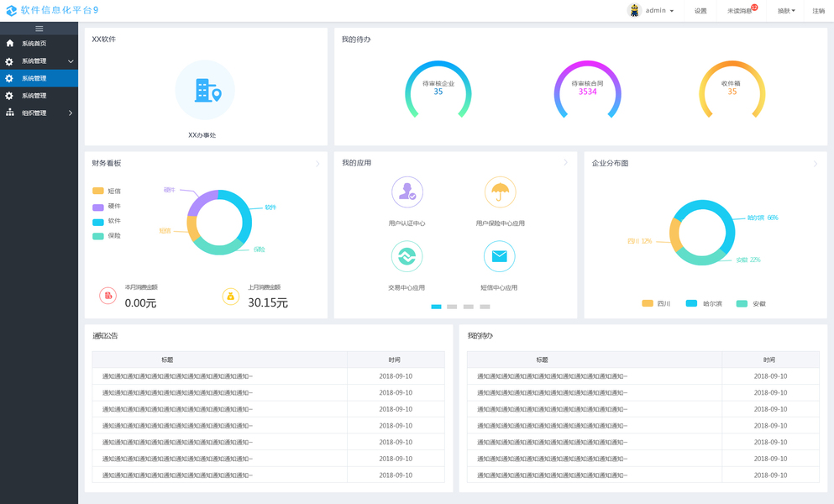The height and width of the screenshot is (504, 834).
Task: Expand the arrow beside 组织管理
Action: pyautogui.click(x=71, y=113)
